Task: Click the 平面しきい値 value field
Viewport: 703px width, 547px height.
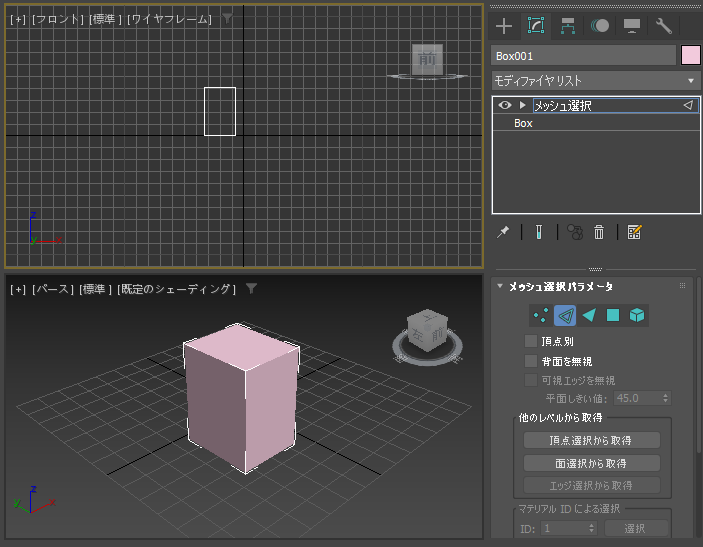Action: coord(636,398)
